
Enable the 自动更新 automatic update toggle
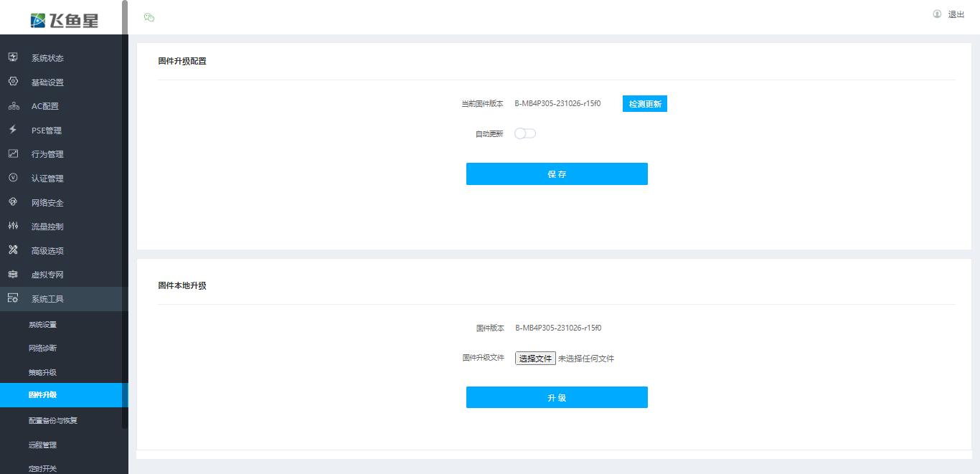tap(524, 133)
